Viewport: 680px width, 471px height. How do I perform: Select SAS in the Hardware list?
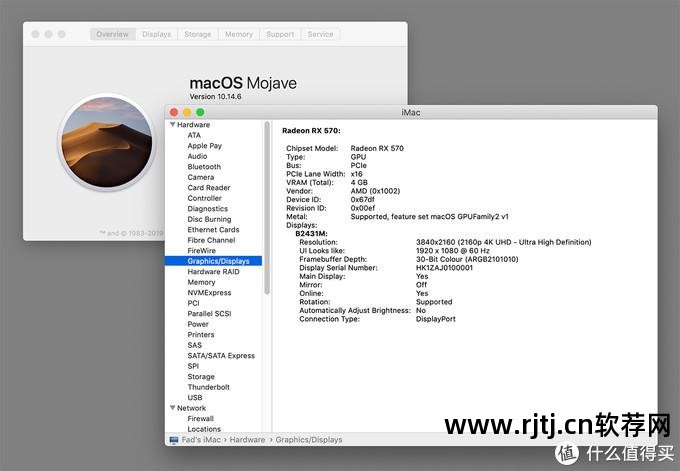click(195, 345)
